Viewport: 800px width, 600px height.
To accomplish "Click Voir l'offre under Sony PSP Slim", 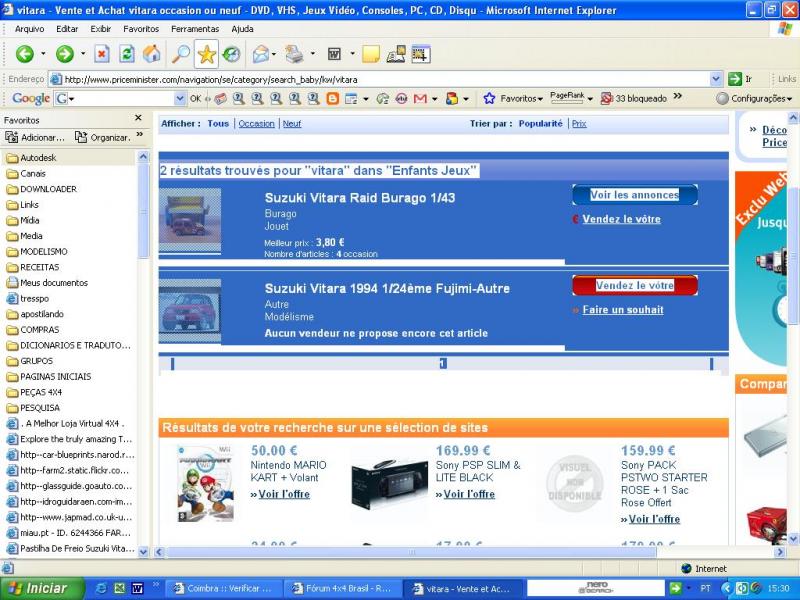I will pos(469,494).
